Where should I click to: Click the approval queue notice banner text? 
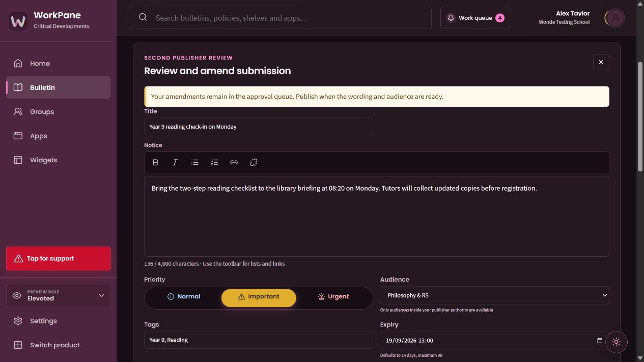(x=297, y=97)
